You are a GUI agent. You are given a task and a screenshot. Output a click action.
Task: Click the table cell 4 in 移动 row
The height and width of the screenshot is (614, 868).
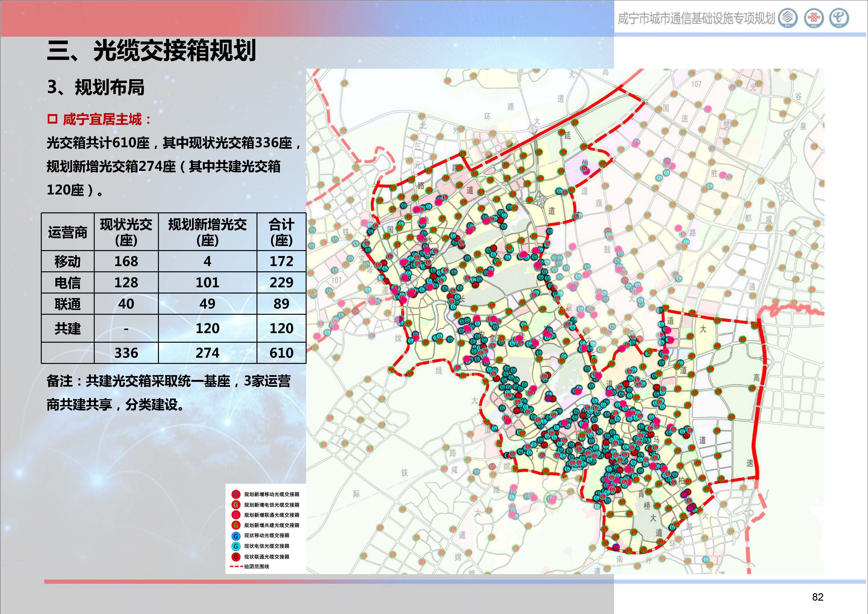(x=208, y=261)
